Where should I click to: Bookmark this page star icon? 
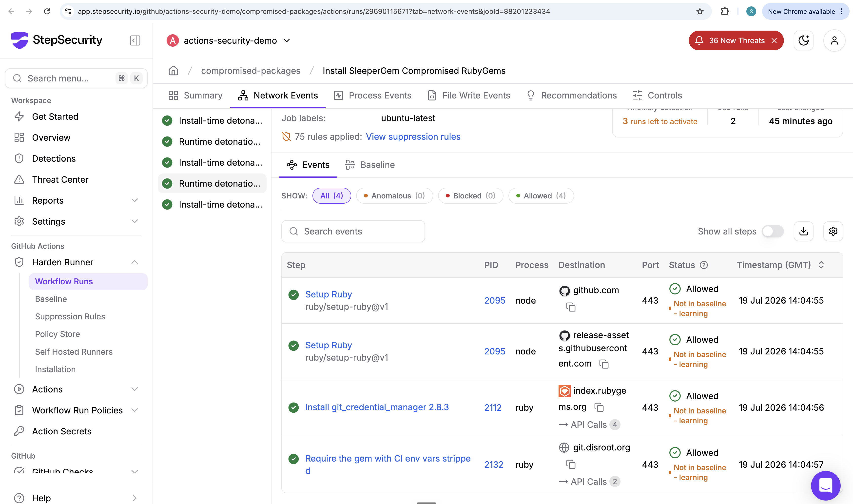(699, 11)
